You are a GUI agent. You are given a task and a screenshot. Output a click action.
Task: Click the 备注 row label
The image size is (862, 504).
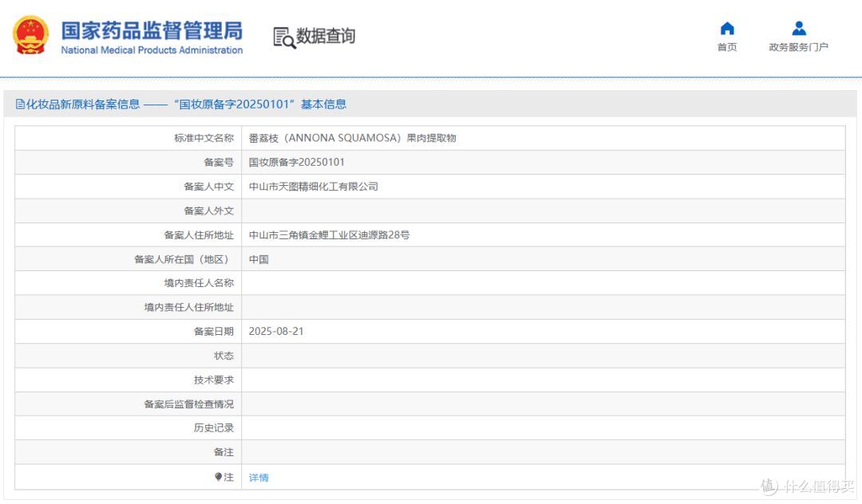tap(223, 452)
